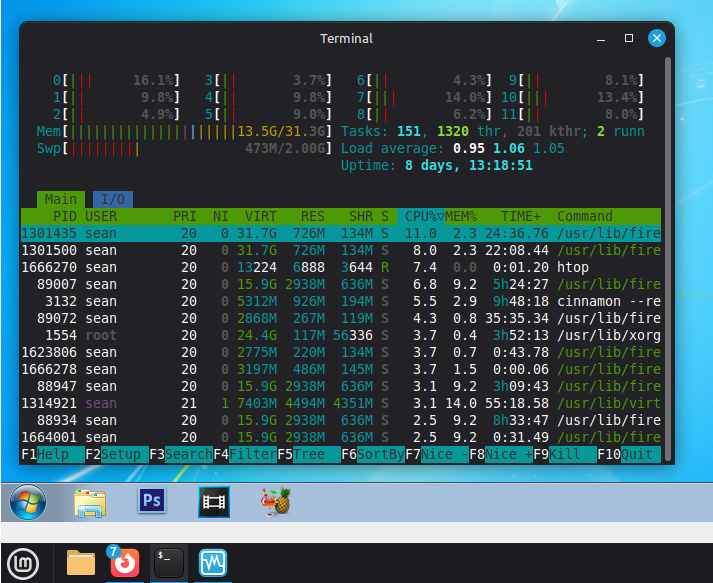Switch to the I/O tab in htop
Viewport: 713px width, 583px height.
pyautogui.click(x=113, y=199)
